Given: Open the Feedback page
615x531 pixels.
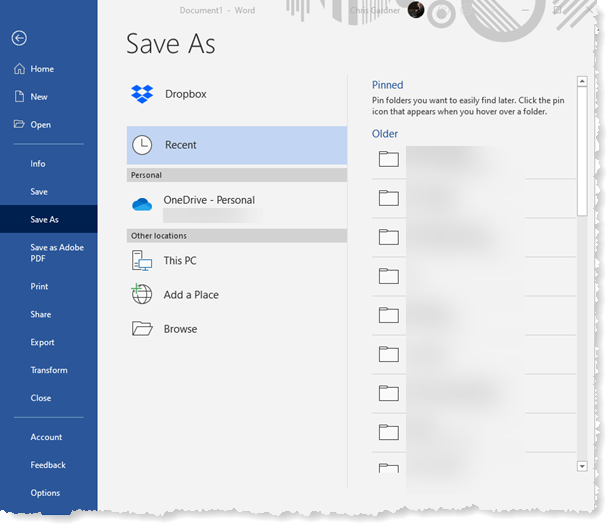Looking at the screenshot, I should pos(49,465).
